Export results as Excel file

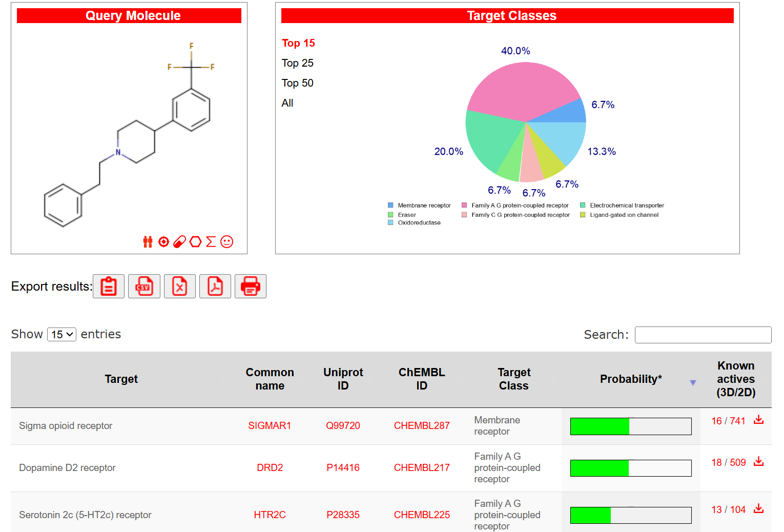[x=179, y=286]
